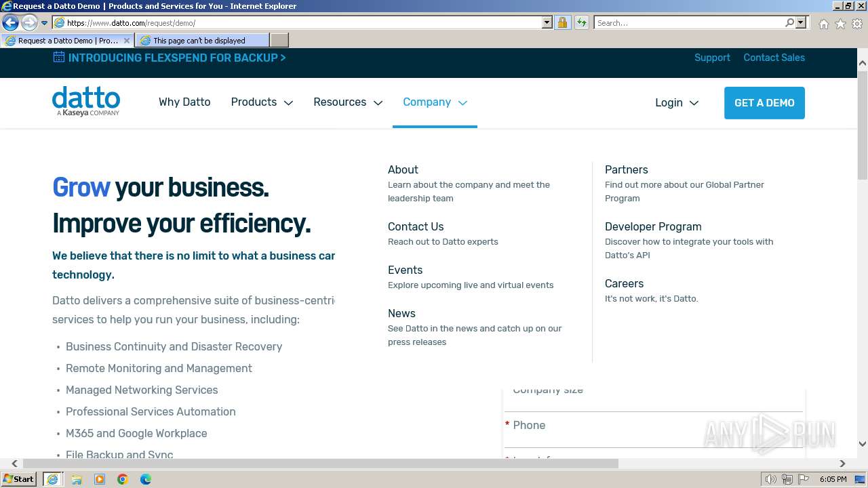Open Partners in Company menu
868x488 pixels.
pyautogui.click(x=626, y=169)
